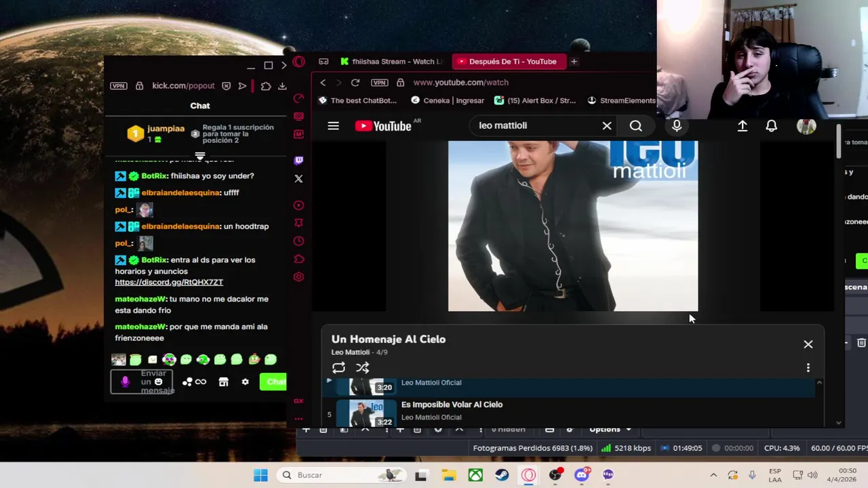Click the taskbar volume speaker icon
Screen dimensions: 868x488
(x=812, y=475)
